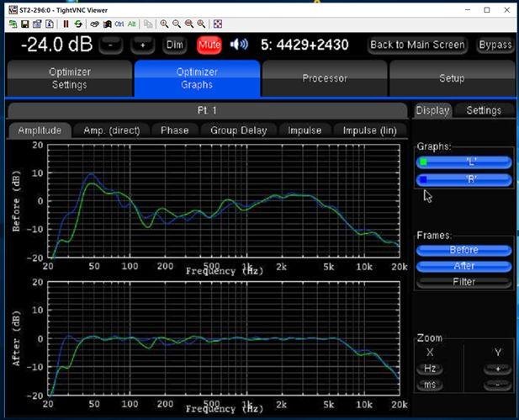Toggle the 'L' channel graph
Image resolution: width=519 pixels, height=420 pixels.
tap(463, 162)
